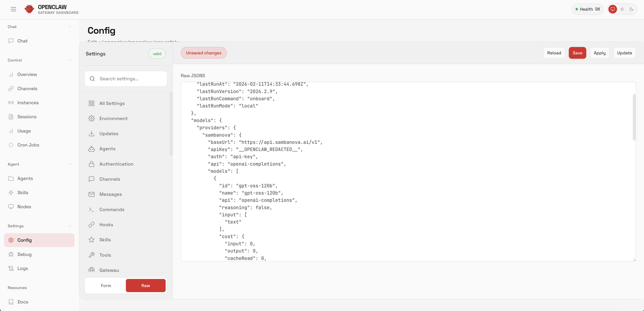Click the "baseUrl" line in editor

pos(265,142)
